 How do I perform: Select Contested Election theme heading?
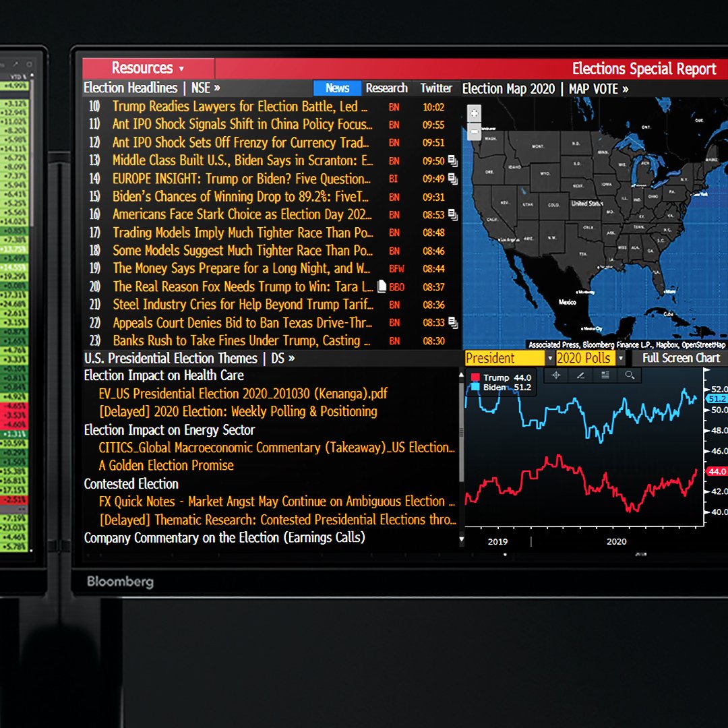click(x=131, y=484)
